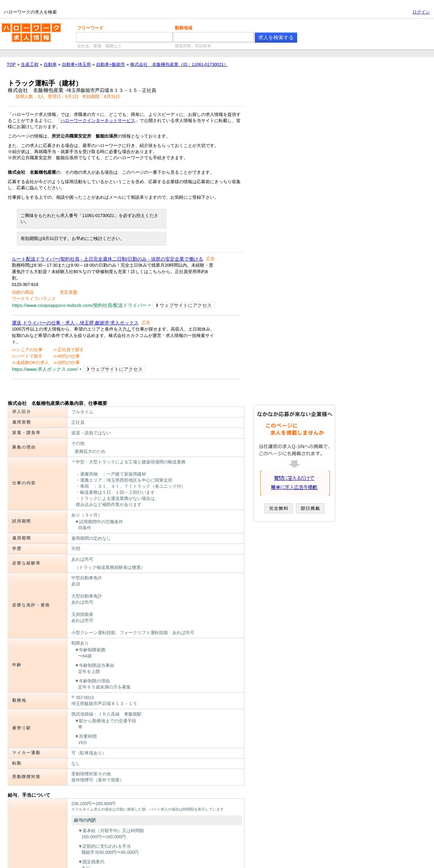Image resolution: width=434 pixels, height=868 pixels.
Task: Click the ≫40代の仕事 sitelink
Action: tap(66, 356)
